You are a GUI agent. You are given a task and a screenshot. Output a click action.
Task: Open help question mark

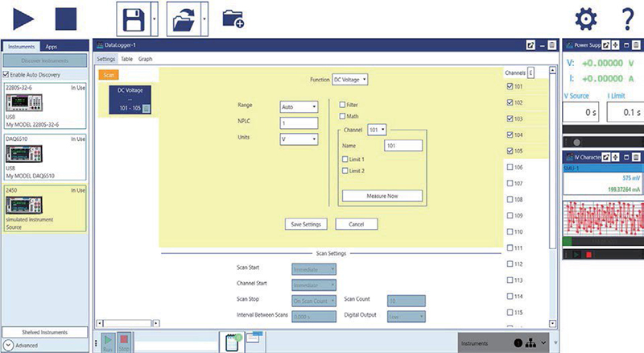pyautogui.click(x=628, y=19)
